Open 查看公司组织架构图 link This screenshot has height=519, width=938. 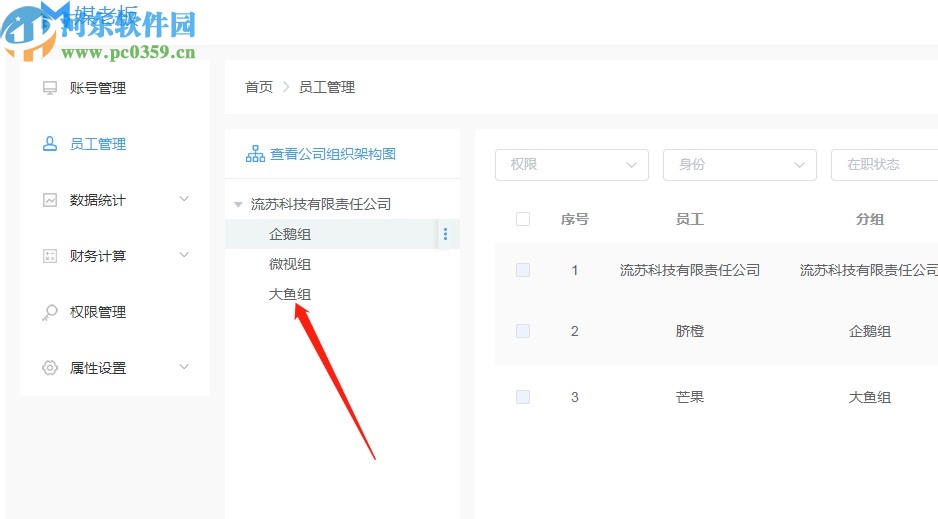333,154
